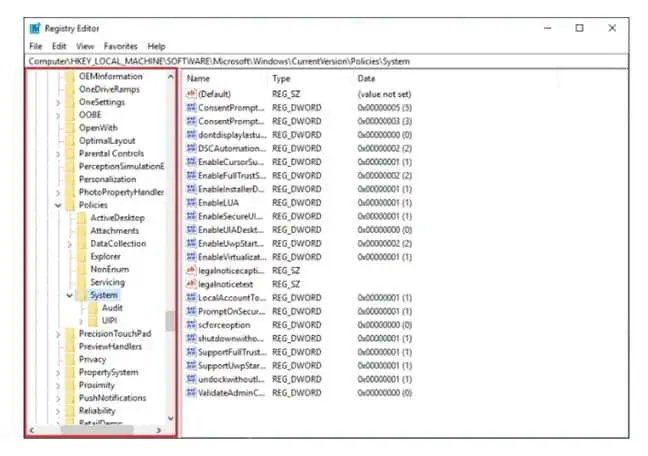648x456 pixels.
Task: Expand the Parental Controls tree node
Action: [x=58, y=154]
